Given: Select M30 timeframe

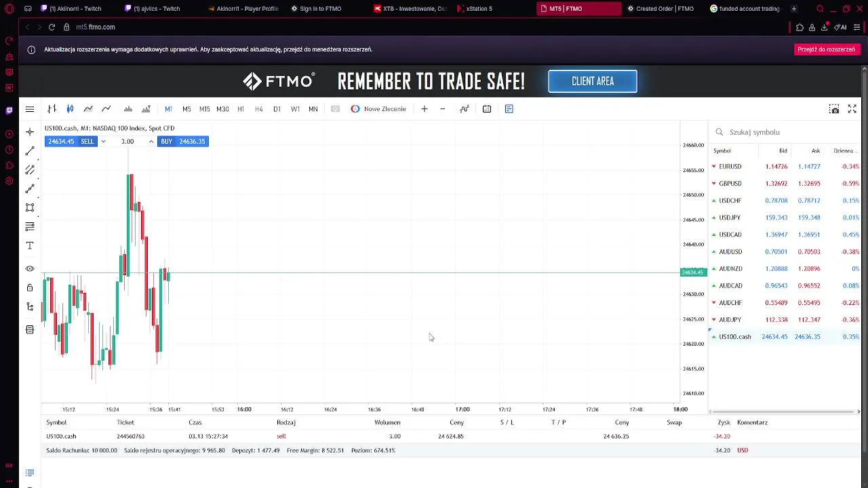Looking at the screenshot, I should point(222,109).
